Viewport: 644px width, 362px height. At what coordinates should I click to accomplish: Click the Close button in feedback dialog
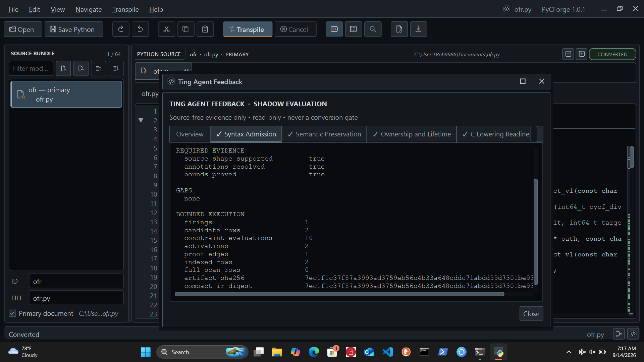click(531, 314)
